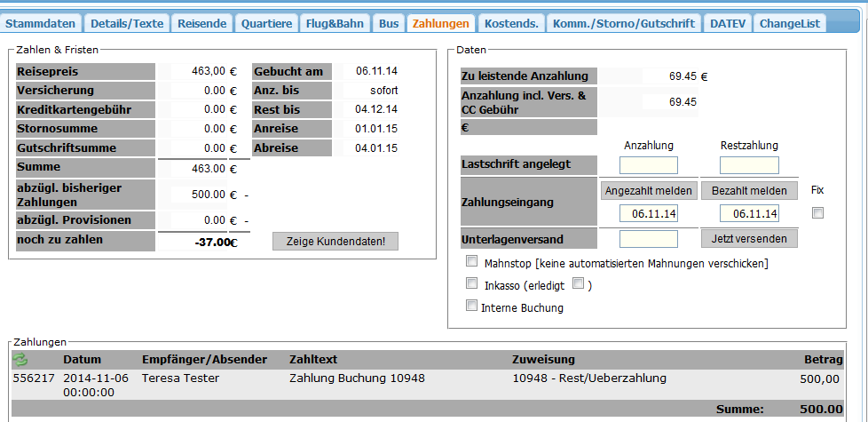Focus the Unterlagenversand date field
Image resolution: width=868 pixels, height=422 pixels.
click(648, 238)
